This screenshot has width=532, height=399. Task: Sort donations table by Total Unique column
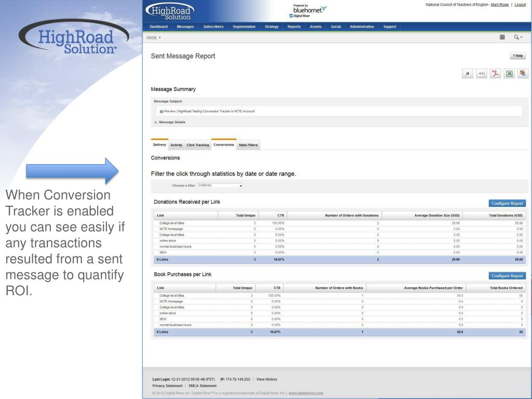click(238, 216)
